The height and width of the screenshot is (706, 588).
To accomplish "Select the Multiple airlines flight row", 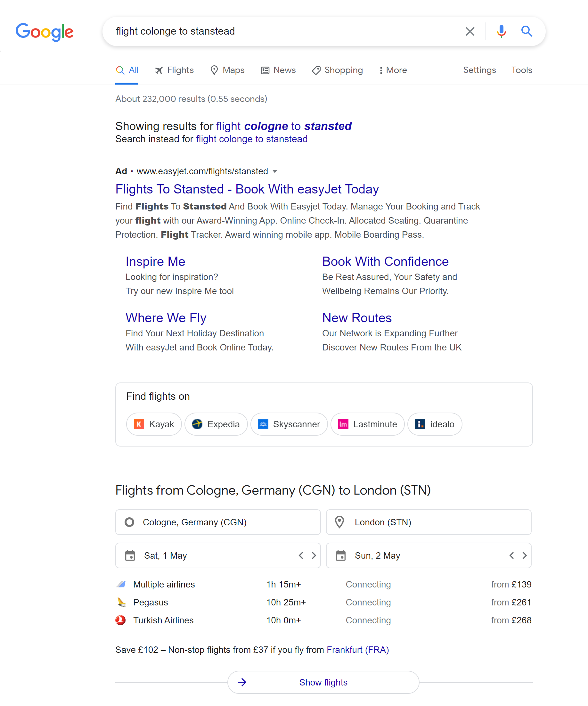I will pos(323,585).
